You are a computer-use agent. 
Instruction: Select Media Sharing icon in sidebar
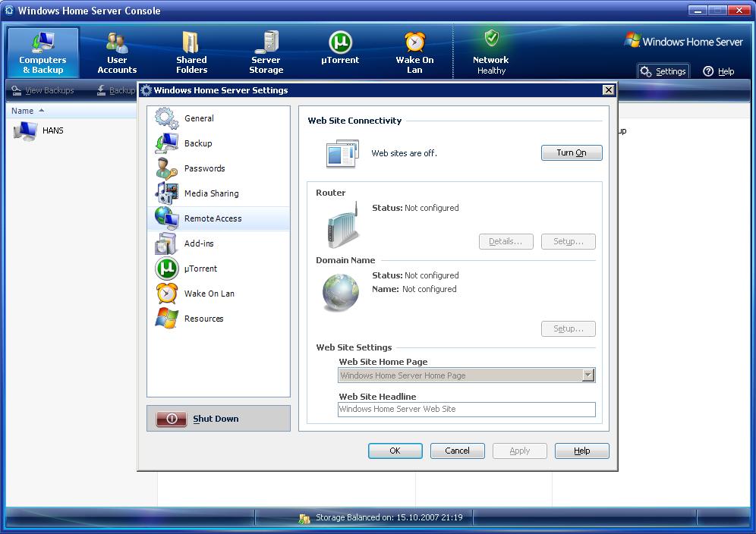[x=167, y=193]
